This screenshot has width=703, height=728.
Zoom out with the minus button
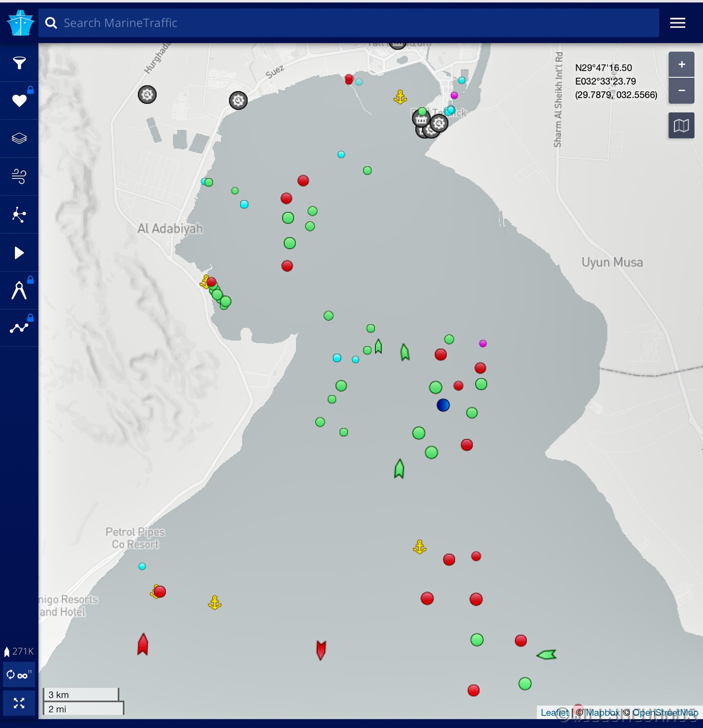(681, 90)
